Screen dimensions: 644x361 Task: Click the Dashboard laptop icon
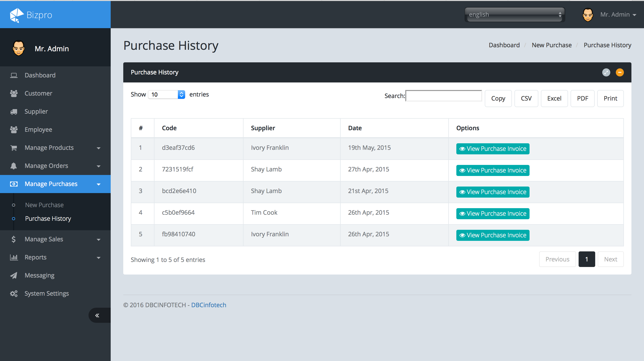point(14,75)
